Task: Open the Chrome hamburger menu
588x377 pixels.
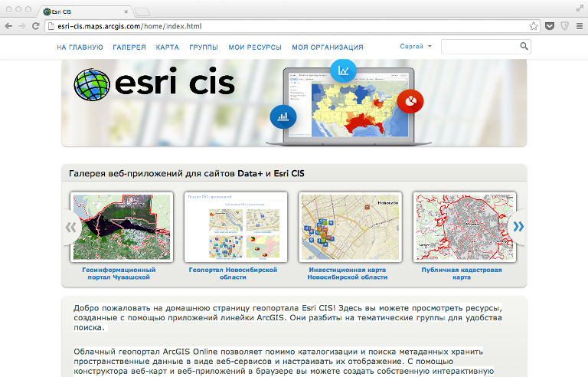Action: pyautogui.click(x=580, y=26)
